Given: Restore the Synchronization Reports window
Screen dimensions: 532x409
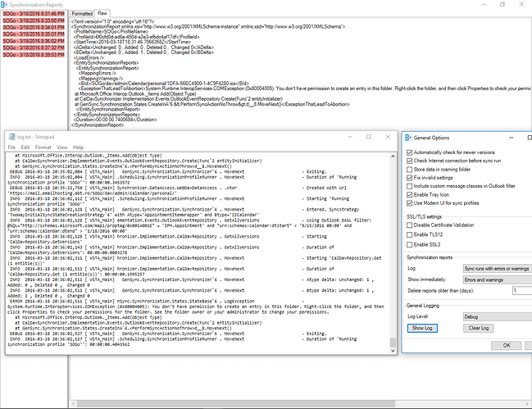Looking at the screenshot, I should click(x=502, y=4).
